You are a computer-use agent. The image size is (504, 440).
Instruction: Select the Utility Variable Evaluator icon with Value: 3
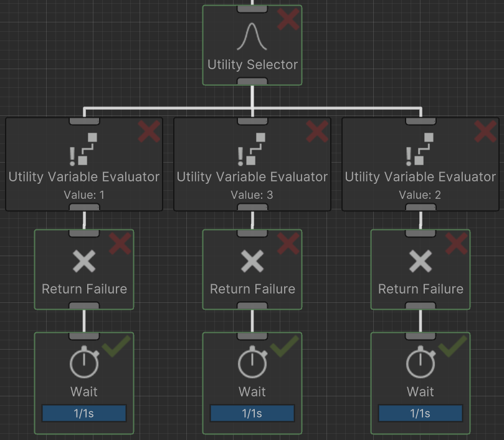252,149
